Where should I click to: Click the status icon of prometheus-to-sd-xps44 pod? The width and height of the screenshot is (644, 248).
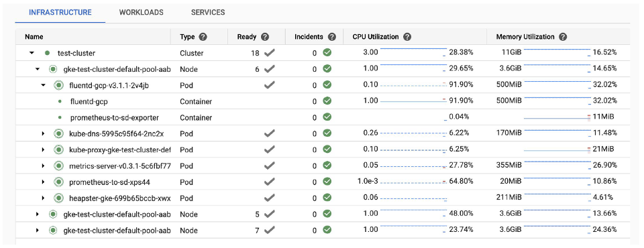pos(58,182)
